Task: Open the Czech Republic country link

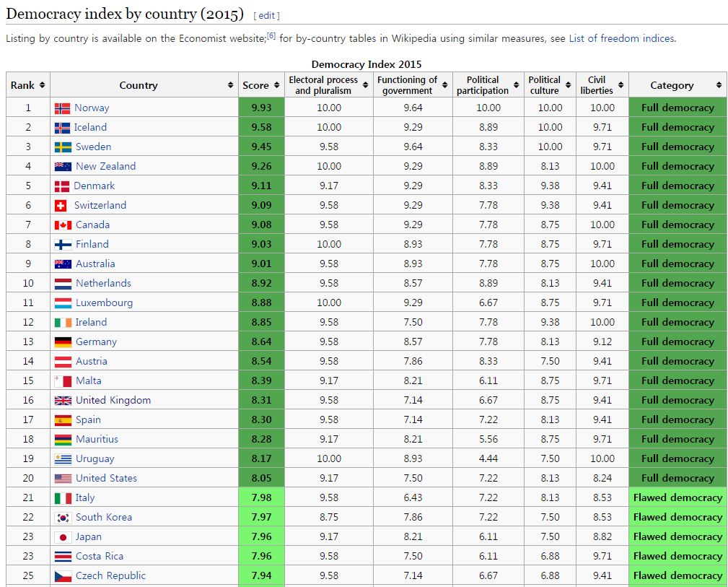Action: point(110,575)
